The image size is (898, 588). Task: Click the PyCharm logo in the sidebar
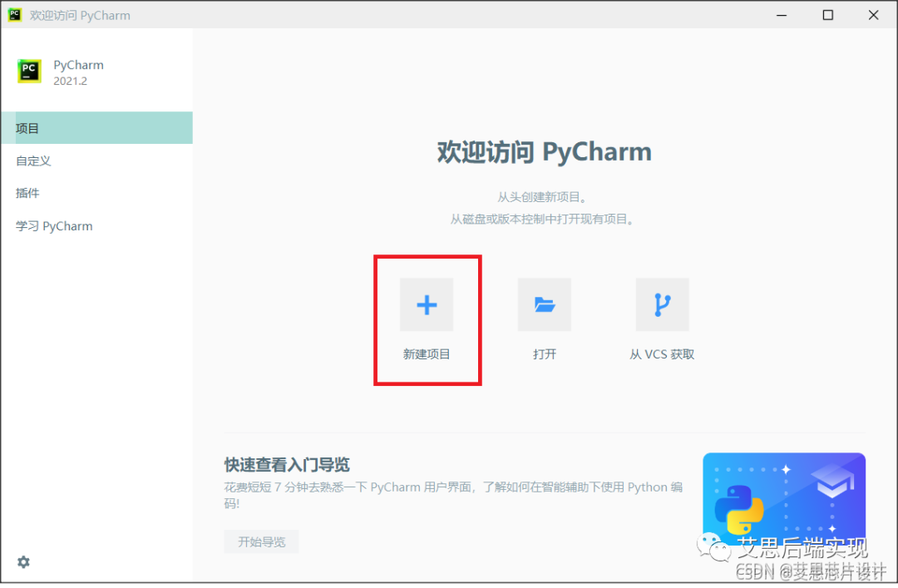tap(30, 72)
